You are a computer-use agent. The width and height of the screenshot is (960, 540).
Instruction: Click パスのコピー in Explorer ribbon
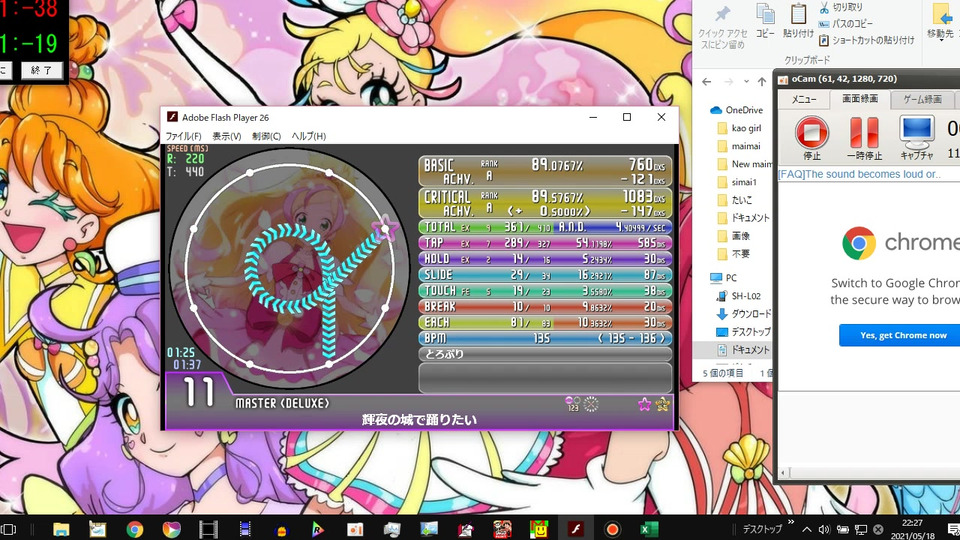point(845,24)
